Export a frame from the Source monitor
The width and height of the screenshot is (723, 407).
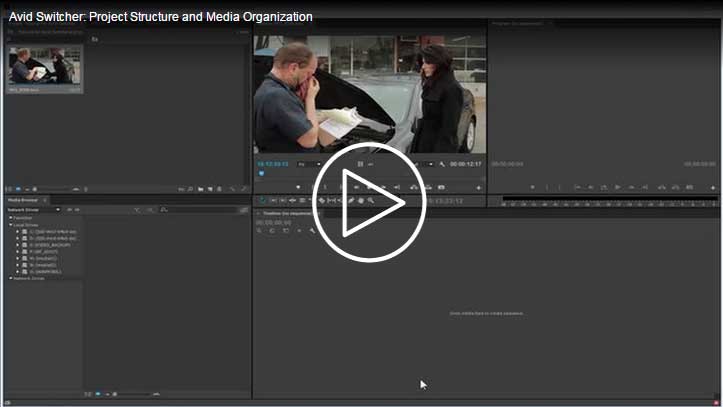(441, 187)
